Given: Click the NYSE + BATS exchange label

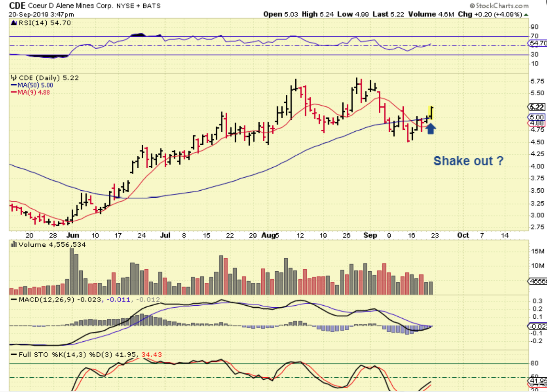Looking at the screenshot, I should [x=138, y=6].
